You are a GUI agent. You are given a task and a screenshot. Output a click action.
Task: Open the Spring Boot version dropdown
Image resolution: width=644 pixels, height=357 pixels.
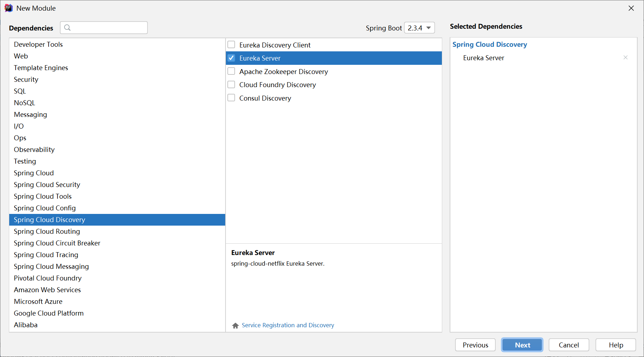420,28
